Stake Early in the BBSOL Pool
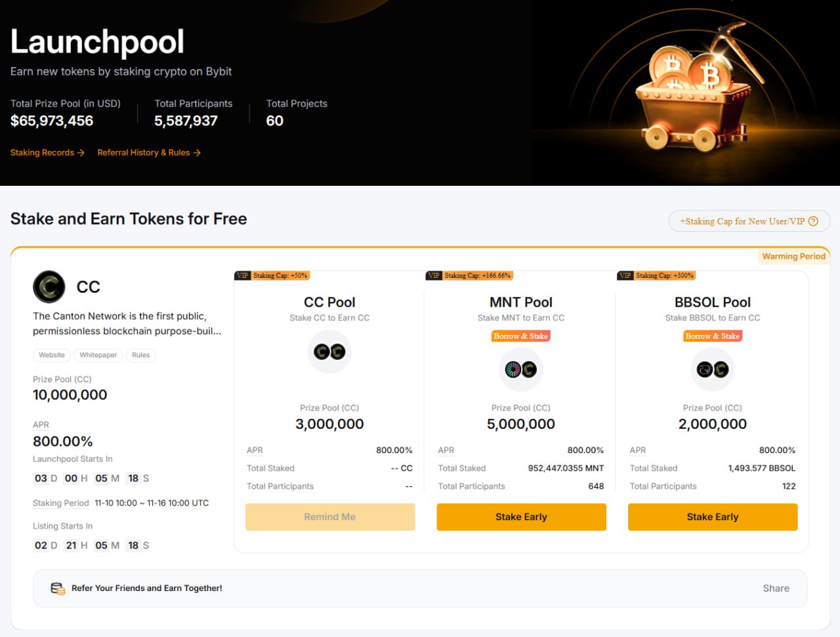Viewport: 840px width, 637px height. (x=713, y=517)
